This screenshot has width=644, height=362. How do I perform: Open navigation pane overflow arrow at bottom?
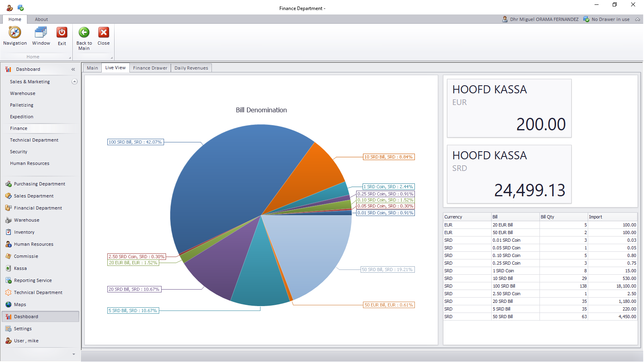point(74,354)
